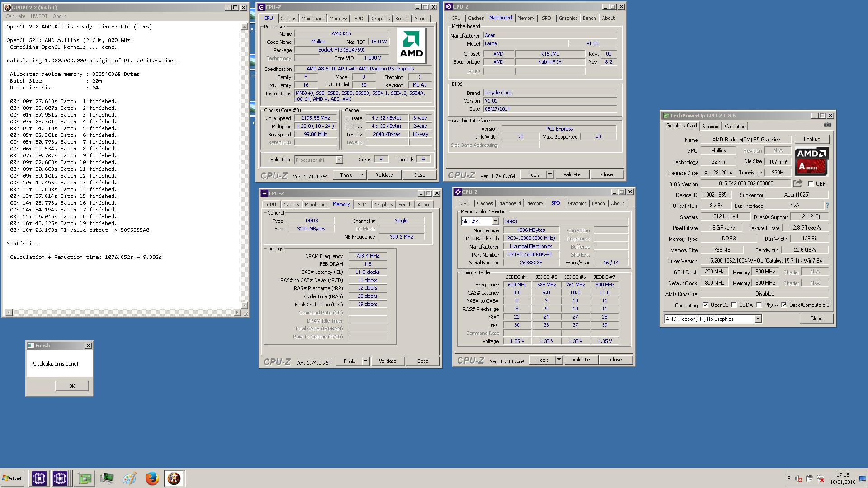This screenshot has height=488, width=868.
Task: Open the GPUPI taskbar button
Action: [x=174, y=479]
